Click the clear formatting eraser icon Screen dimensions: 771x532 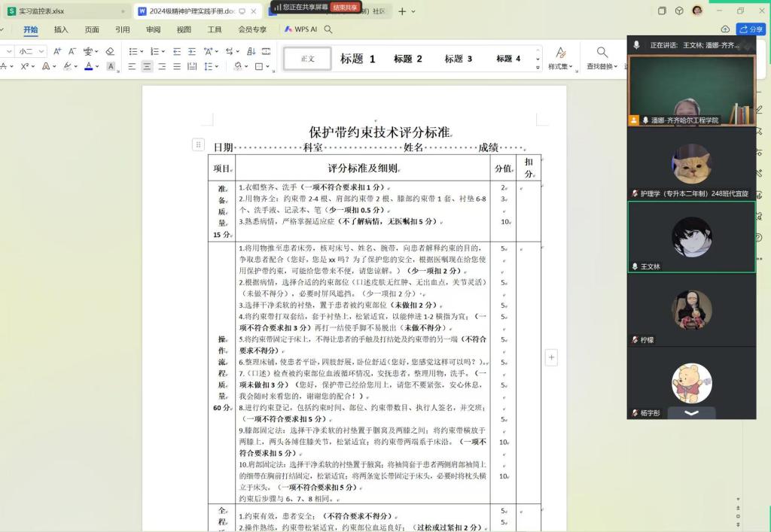coord(110,51)
